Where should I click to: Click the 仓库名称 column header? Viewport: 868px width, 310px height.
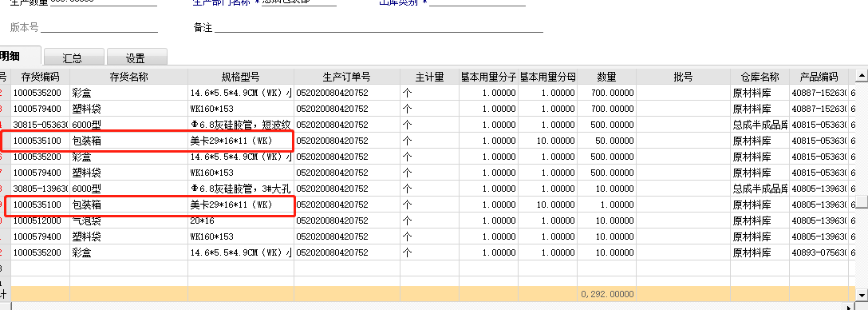pos(759,77)
